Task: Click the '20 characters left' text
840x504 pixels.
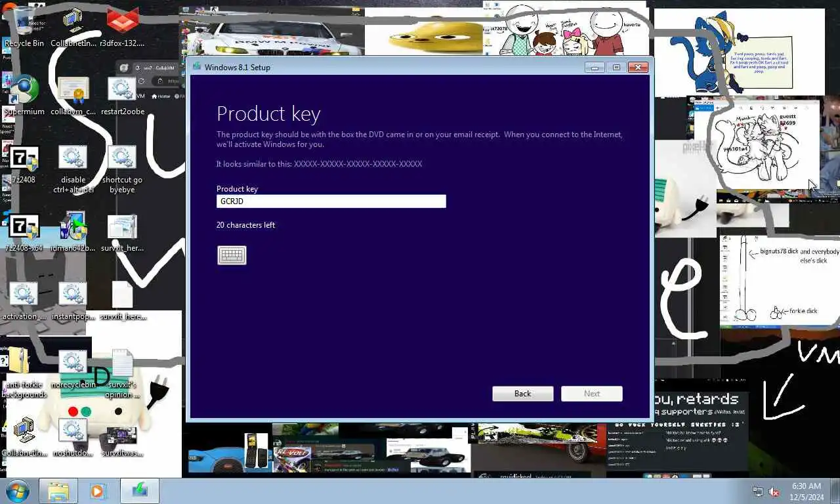Action: point(245,225)
